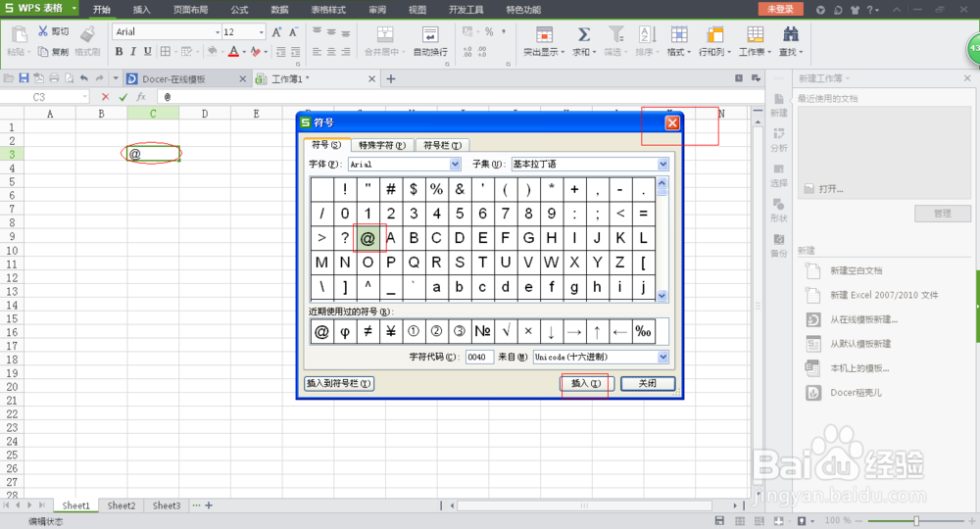The height and width of the screenshot is (529, 980).
Task: Open the font size 12 dropdown
Action: point(262,32)
